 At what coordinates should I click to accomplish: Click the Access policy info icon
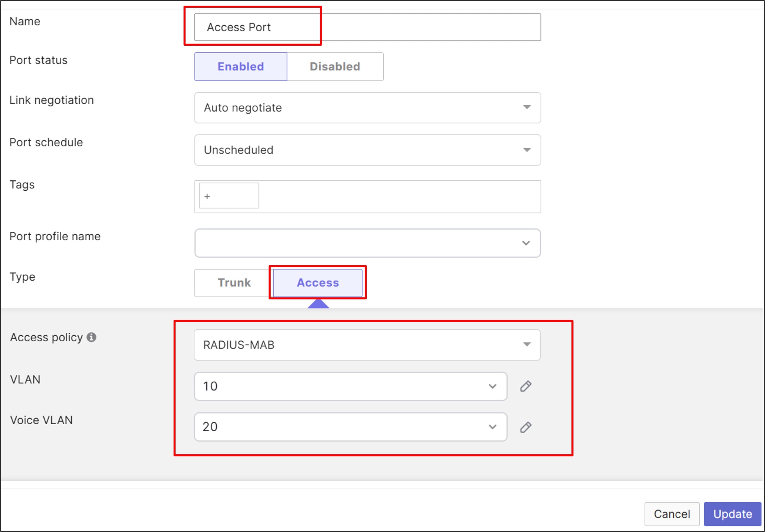pos(92,337)
